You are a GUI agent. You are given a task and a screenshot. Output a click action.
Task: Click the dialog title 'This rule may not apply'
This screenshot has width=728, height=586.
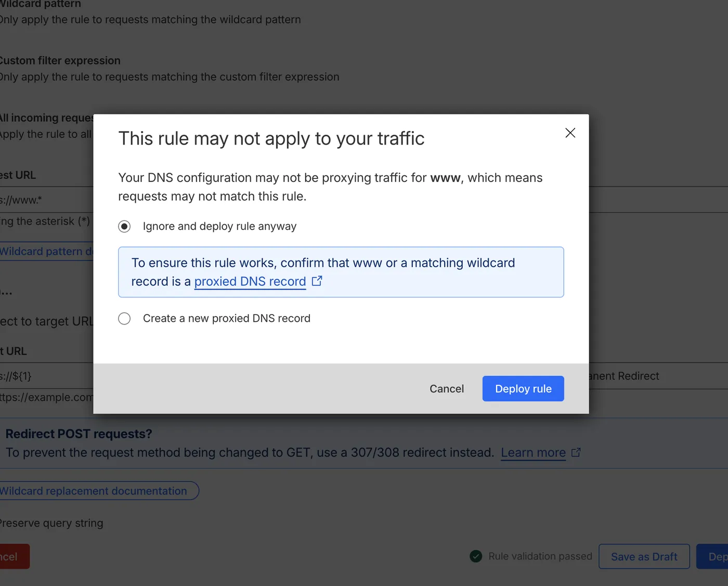pyautogui.click(x=271, y=138)
